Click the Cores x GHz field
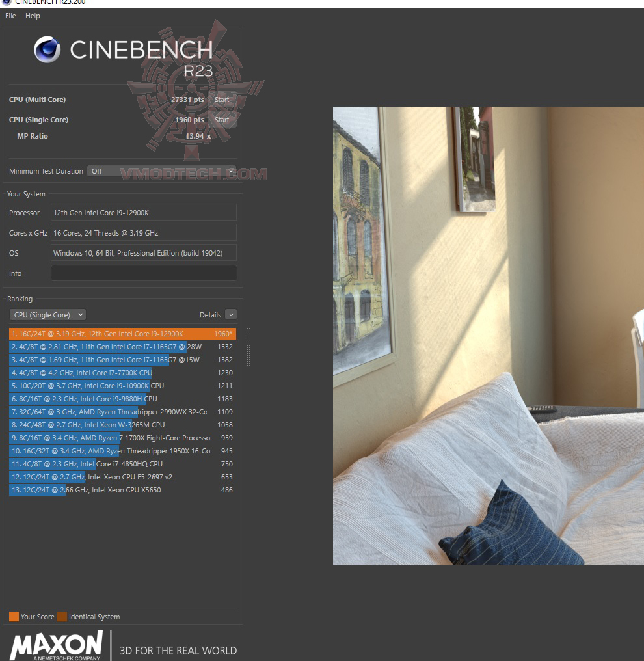644x661 pixels. (x=144, y=233)
